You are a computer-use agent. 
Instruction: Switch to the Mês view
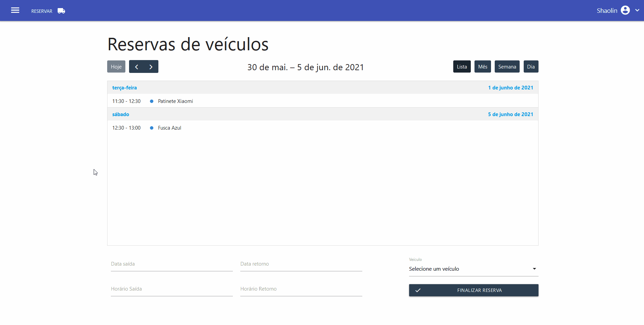pos(483,67)
